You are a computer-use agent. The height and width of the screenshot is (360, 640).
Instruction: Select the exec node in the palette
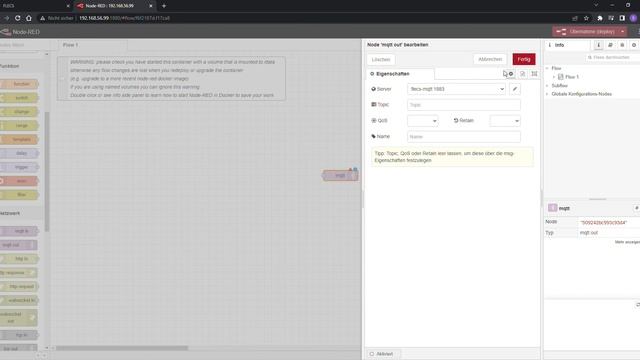(19, 181)
